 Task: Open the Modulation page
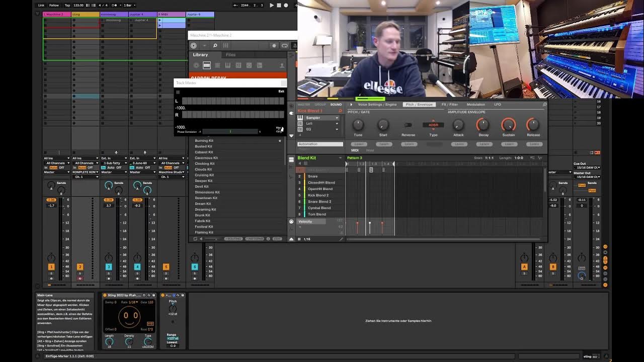[475, 105]
